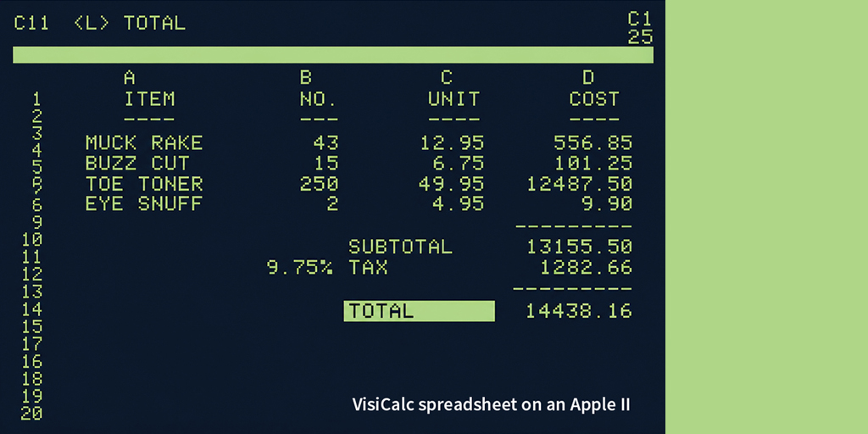868x434 pixels.
Task: Click column header B
Action: (x=305, y=78)
